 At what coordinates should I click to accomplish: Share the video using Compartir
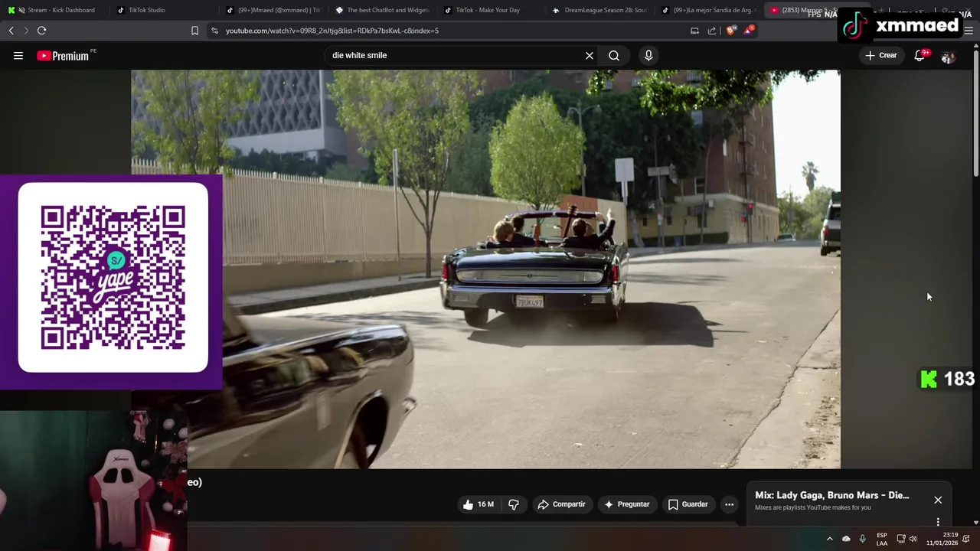[x=562, y=504]
